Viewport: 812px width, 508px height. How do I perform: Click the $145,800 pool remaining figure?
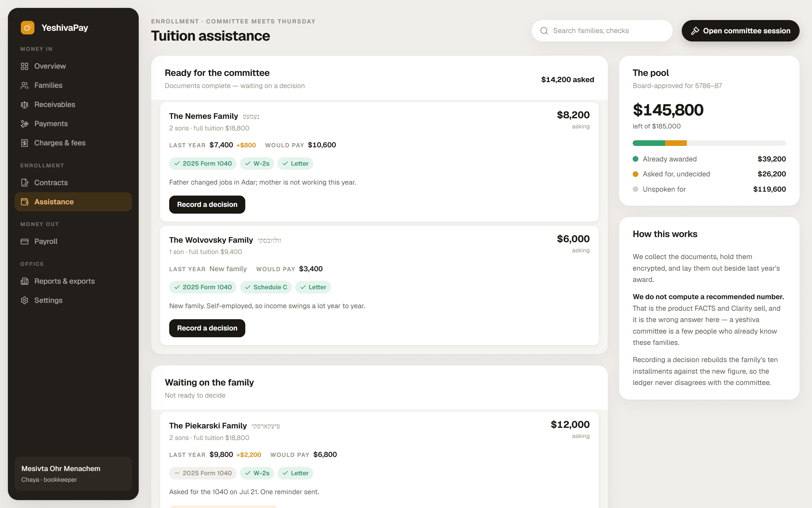[x=668, y=110]
